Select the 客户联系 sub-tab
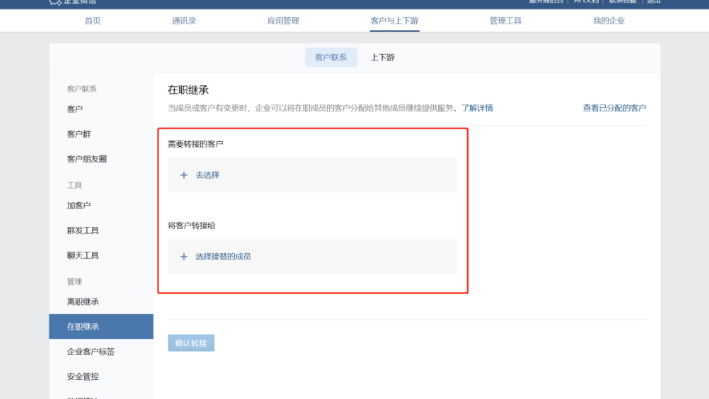 [x=331, y=57]
